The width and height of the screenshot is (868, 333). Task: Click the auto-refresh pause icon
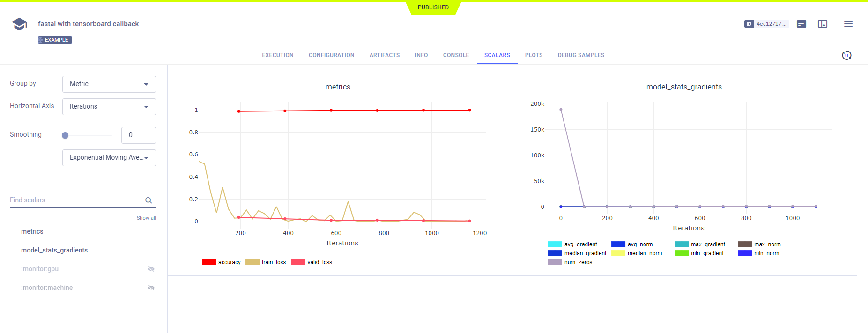tap(846, 55)
